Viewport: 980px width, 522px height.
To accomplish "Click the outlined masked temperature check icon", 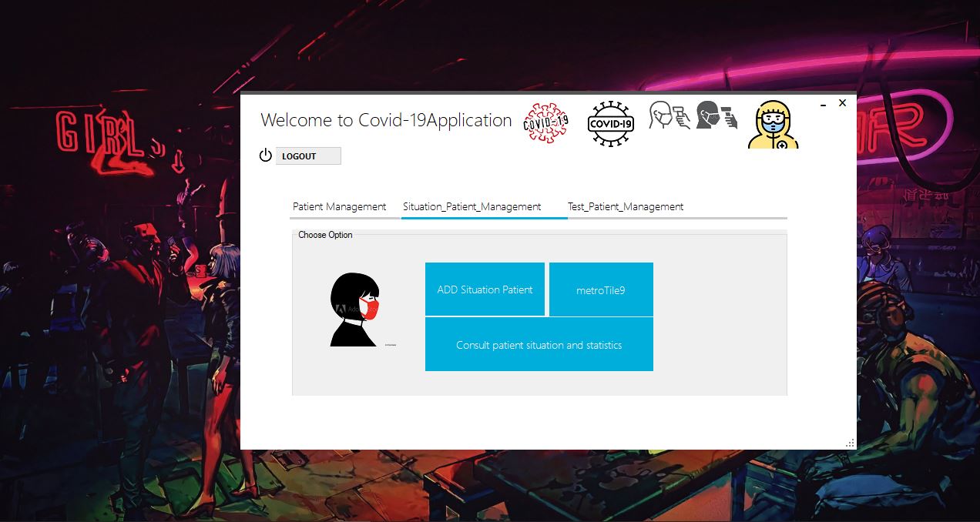I will tap(670, 115).
